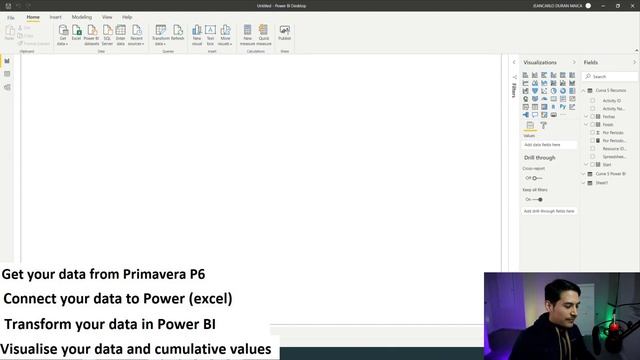This screenshot has width=640, height=360.
Task: Select the Pie chart visual
Action: pos(553,91)
